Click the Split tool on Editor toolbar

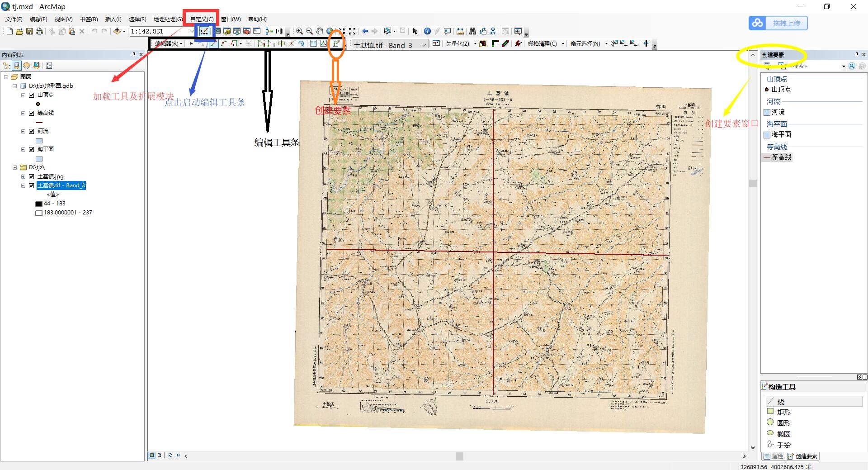pos(291,43)
